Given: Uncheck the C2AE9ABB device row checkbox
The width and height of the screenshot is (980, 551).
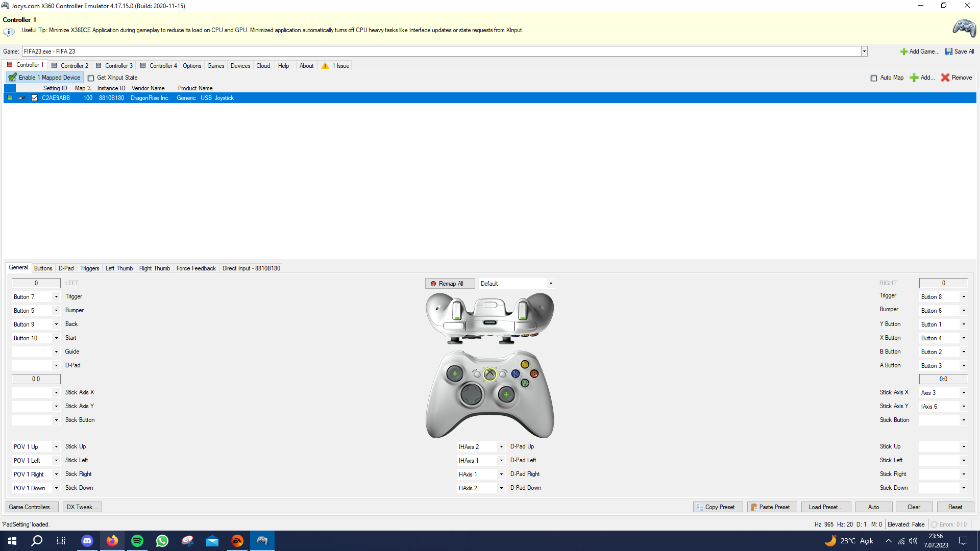Looking at the screenshot, I should tap(35, 98).
